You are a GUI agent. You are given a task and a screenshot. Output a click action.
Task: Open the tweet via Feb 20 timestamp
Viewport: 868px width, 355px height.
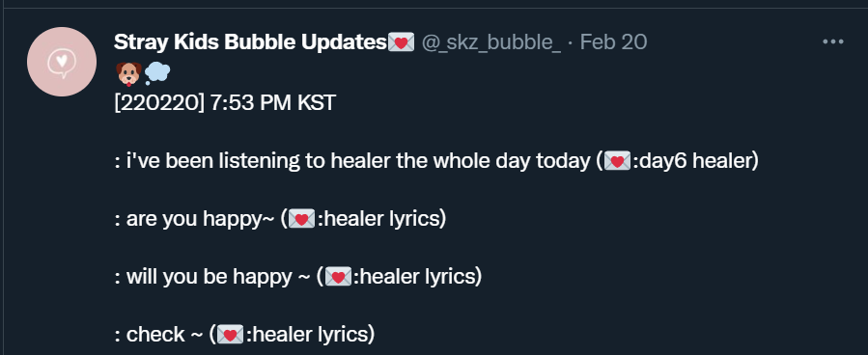click(613, 42)
